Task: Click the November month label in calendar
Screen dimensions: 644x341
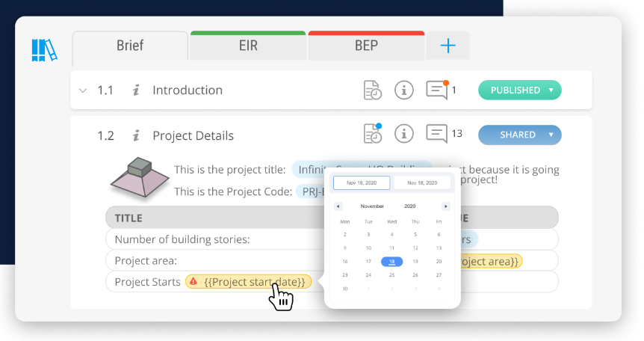Action: (x=372, y=206)
